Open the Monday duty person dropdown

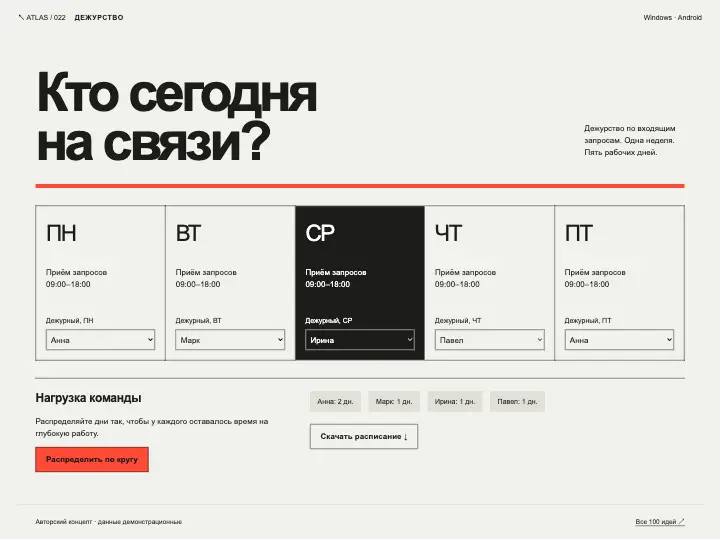point(100,340)
